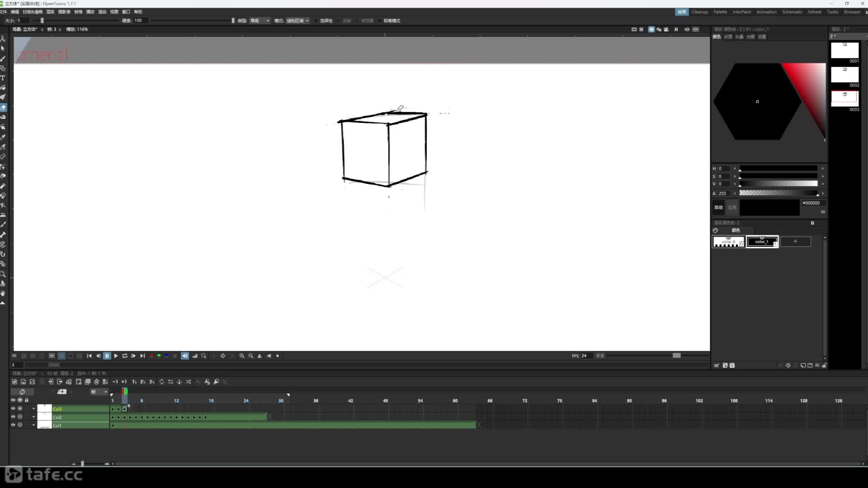Viewport: 868px width, 488px height.
Task: Select color_0 white style swatch
Action: coord(728,242)
